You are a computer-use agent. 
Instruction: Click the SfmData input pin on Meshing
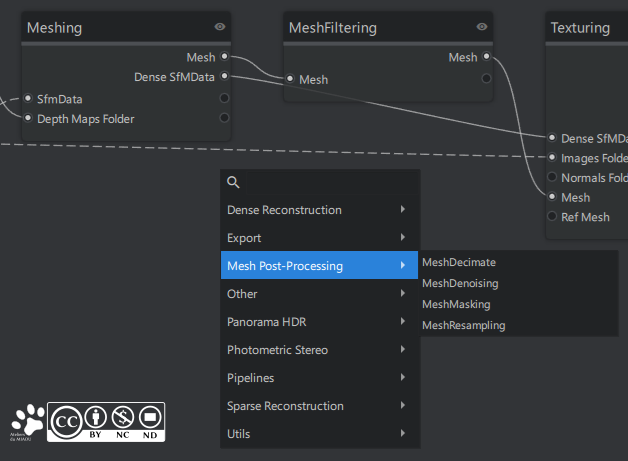click(28, 99)
